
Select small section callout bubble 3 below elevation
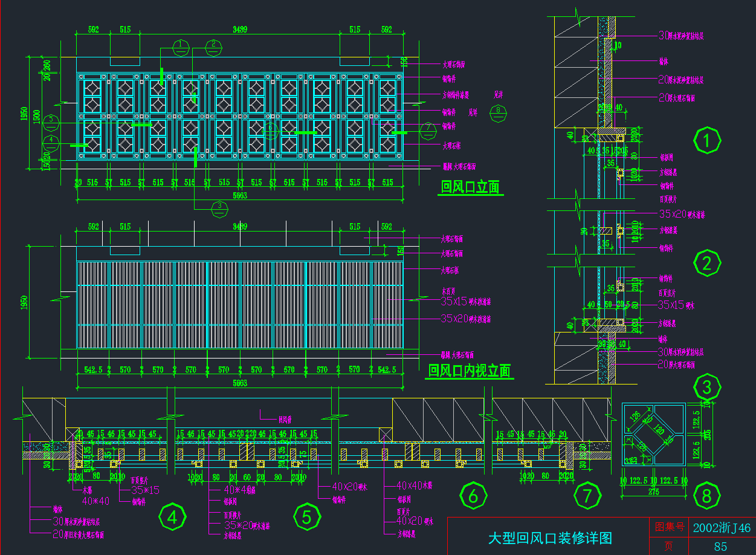point(219,207)
